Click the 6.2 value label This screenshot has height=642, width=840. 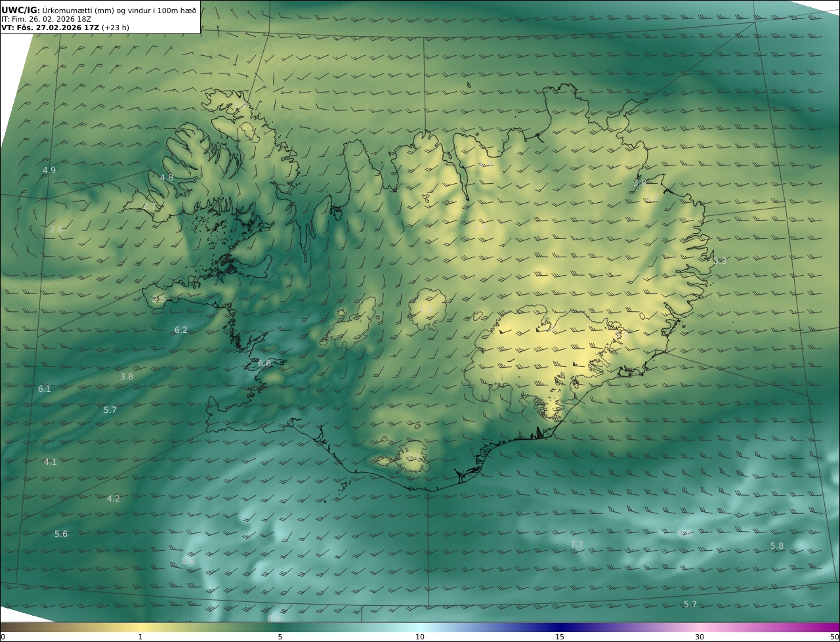(x=181, y=330)
